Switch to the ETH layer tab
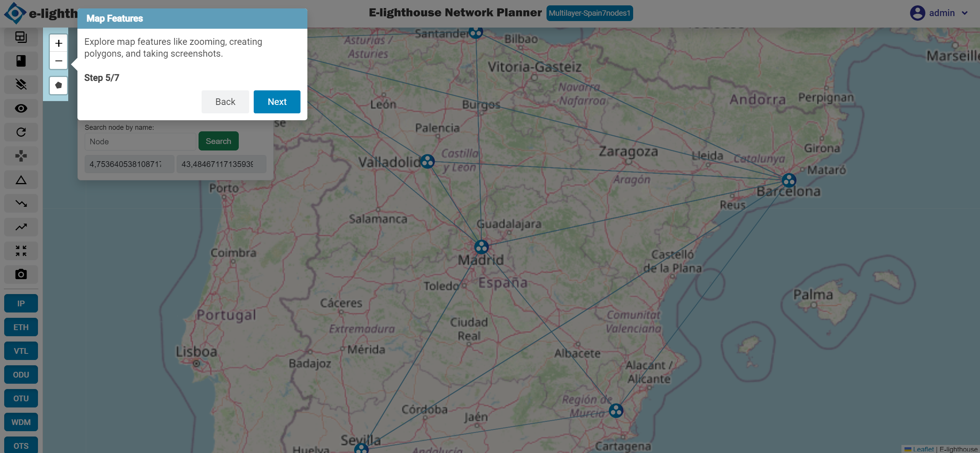980x453 pixels. (x=21, y=327)
